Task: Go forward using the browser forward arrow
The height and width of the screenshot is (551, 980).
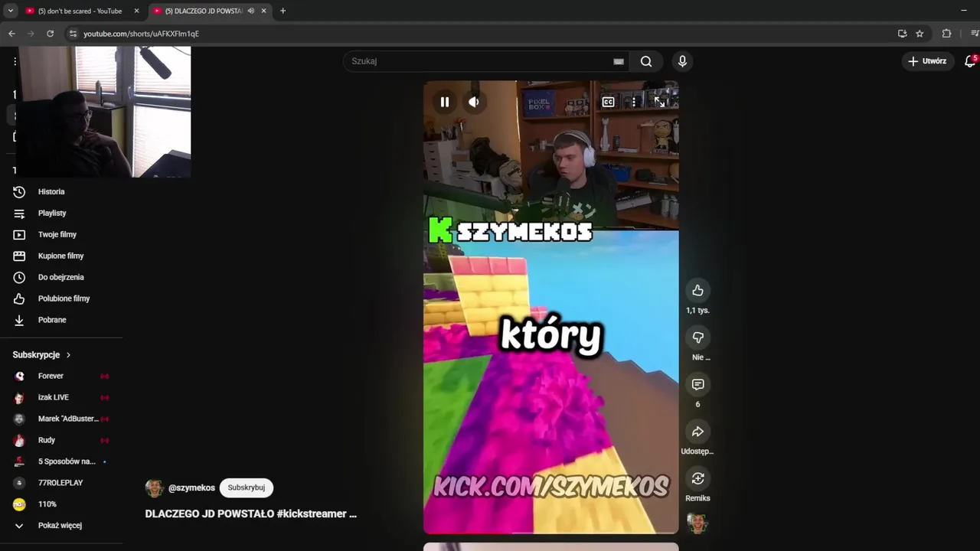Action: tap(31, 34)
